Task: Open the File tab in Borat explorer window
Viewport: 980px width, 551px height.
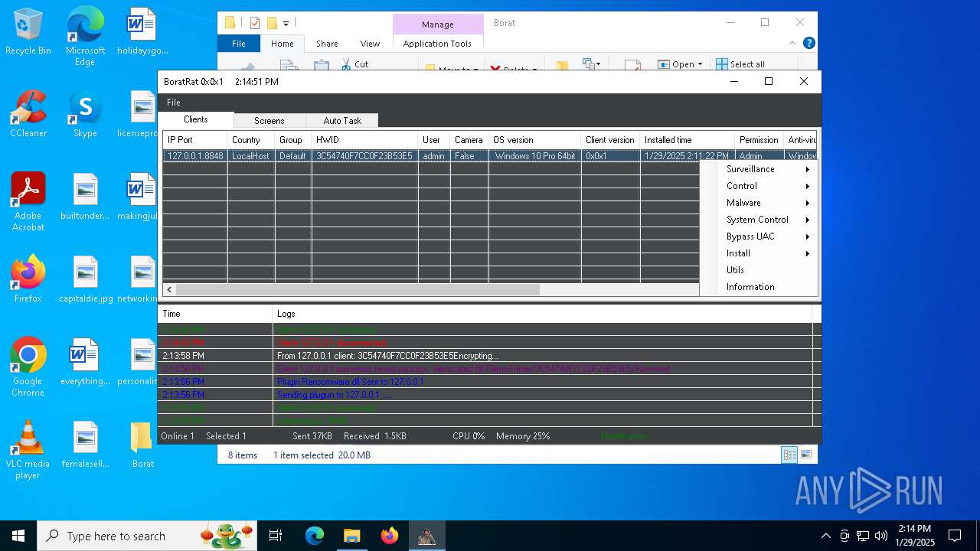Action: 239,44
